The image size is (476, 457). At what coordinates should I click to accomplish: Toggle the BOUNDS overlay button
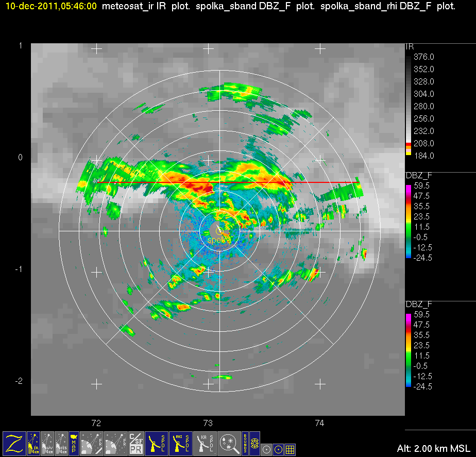pyautogui.click(x=245, y=443)
